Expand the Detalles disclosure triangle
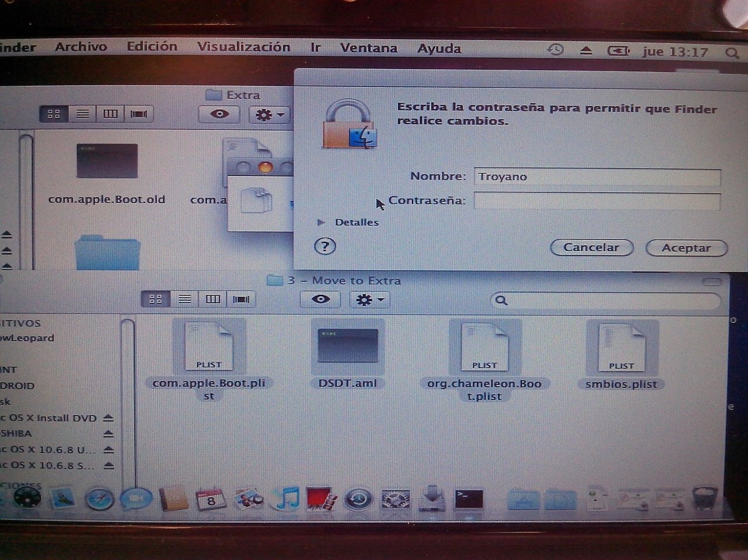Screen dimensions: 748x560 point(321,222)
